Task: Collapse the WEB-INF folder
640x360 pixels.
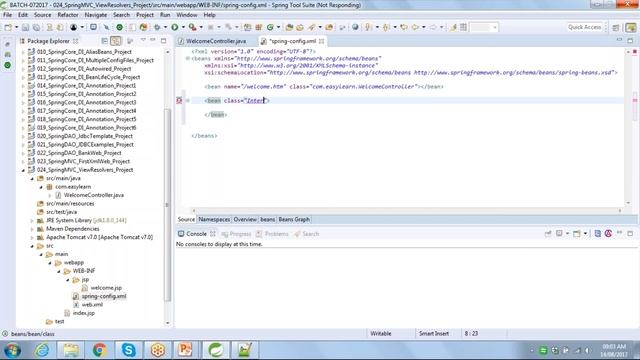Action: 59,271
